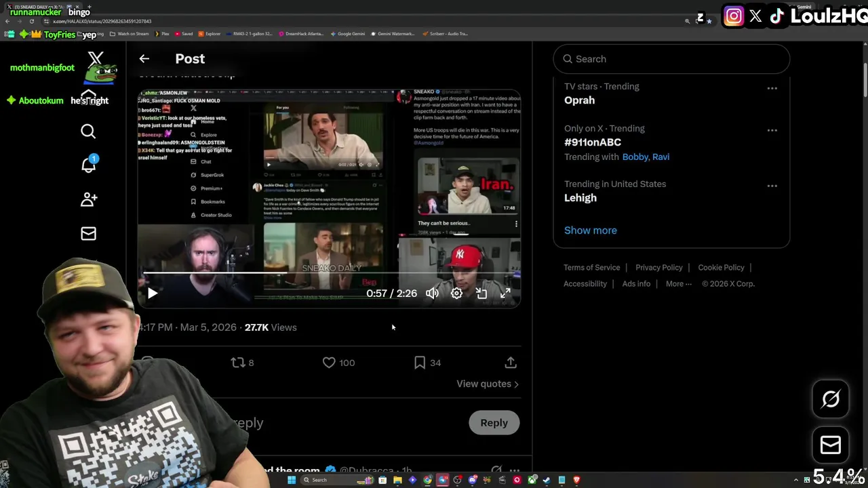The width and height of the screenshot is (868, 488).
Task: Click the taskbar Search box
Action: point(337,480)
